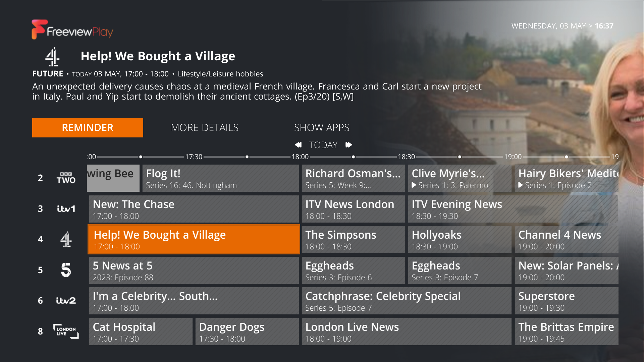Go to previous day with left arrow
The image size is (644, 362).
click(298, 145)
